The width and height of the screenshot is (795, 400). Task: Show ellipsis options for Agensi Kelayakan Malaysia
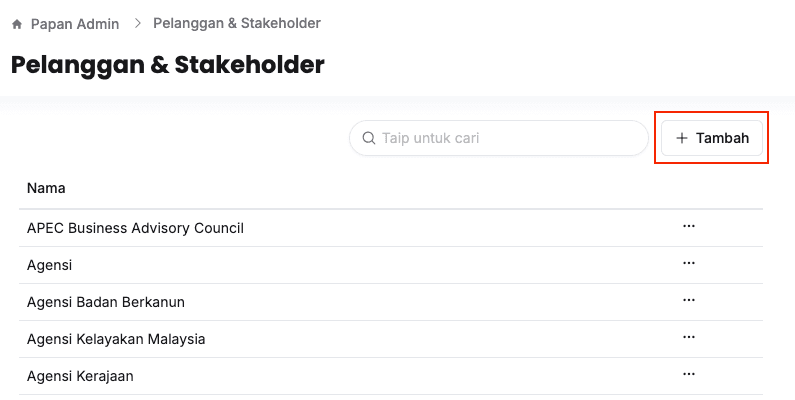[x=688, y=337]
